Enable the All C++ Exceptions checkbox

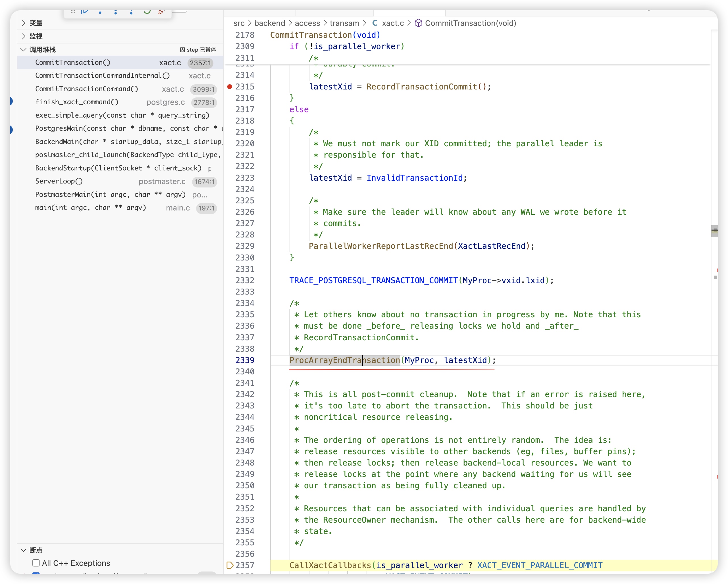tap(36, 563)
